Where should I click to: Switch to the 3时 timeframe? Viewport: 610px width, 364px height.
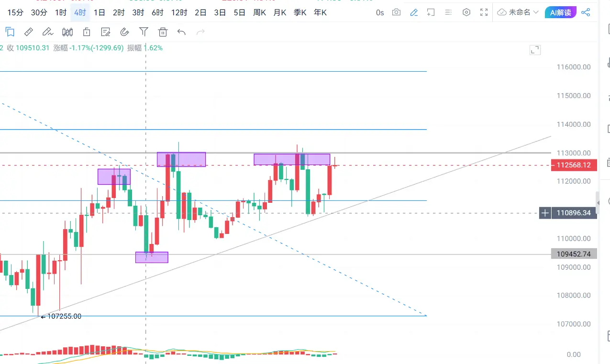coord(138,12)
